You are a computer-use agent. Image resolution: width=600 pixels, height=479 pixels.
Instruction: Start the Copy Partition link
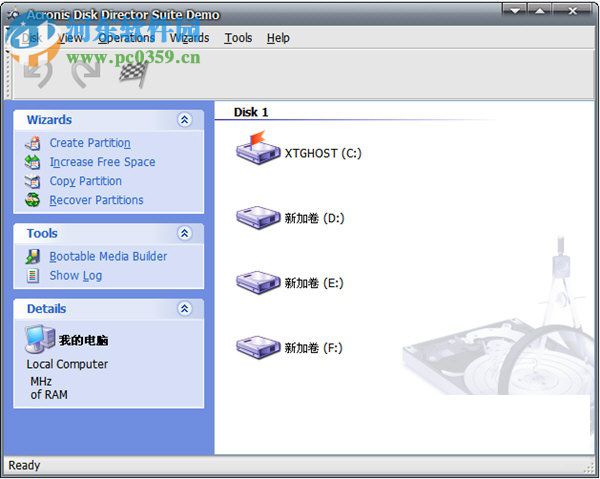point(86,181)
